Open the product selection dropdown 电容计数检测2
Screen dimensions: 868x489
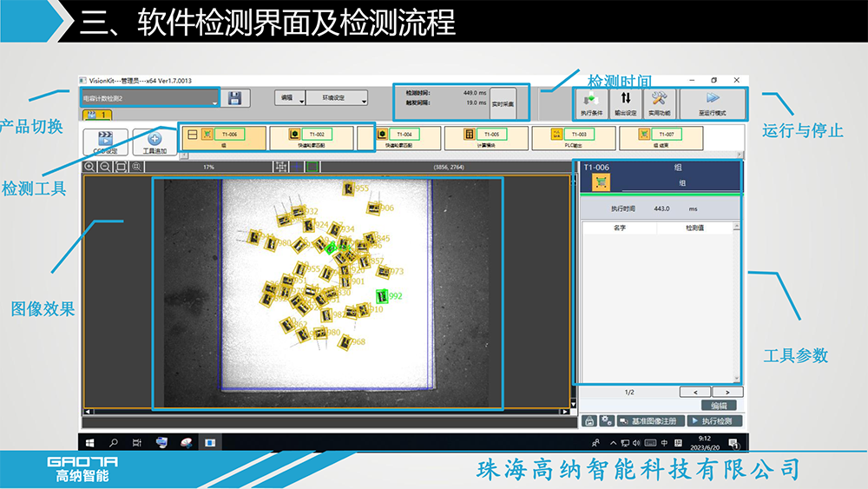(x=149, y=98)
